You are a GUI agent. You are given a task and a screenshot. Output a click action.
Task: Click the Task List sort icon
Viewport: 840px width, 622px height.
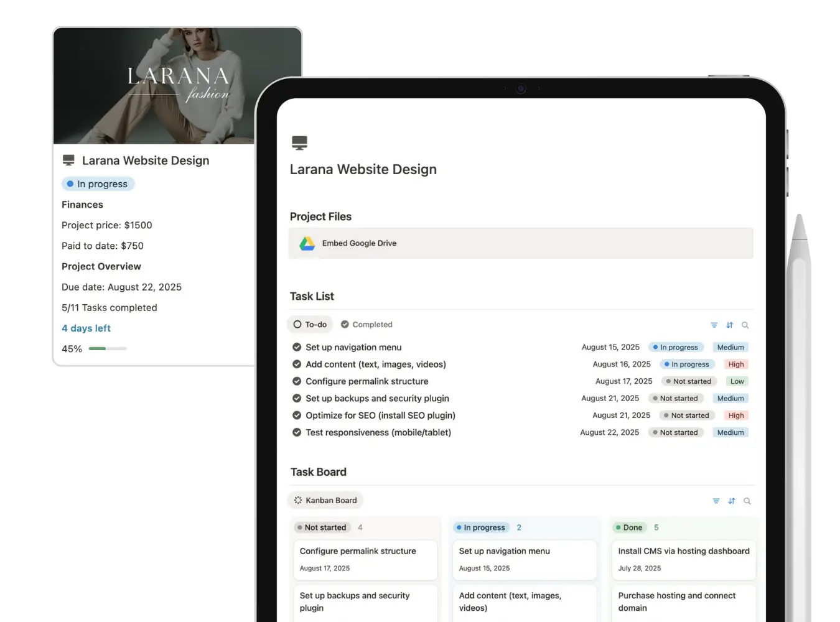point(729,325)
